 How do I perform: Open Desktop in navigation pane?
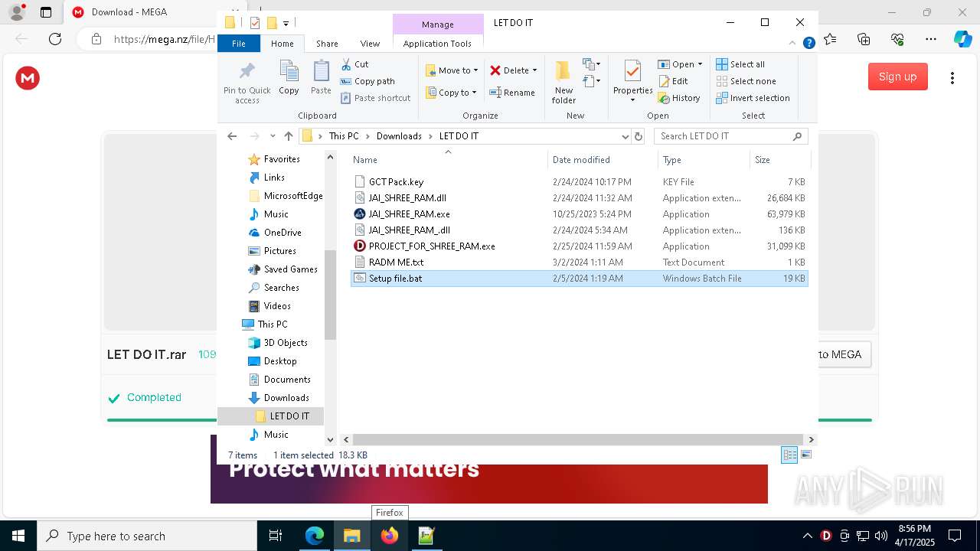(x=280, y=361)
